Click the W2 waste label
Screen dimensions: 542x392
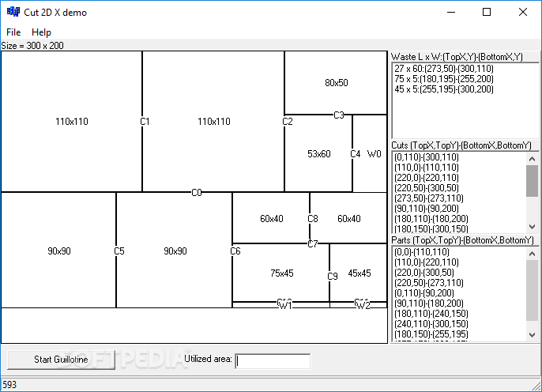[x=363, y=304]
